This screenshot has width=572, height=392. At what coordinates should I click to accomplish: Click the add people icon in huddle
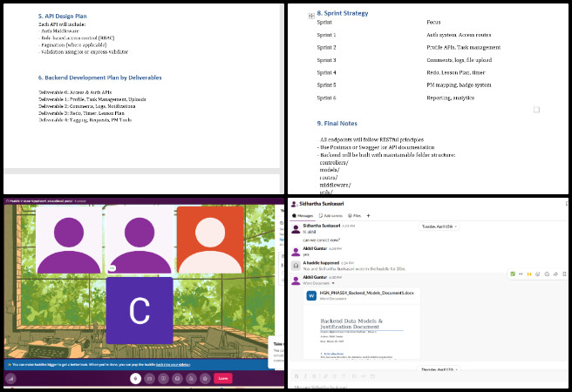pos(191,379)
